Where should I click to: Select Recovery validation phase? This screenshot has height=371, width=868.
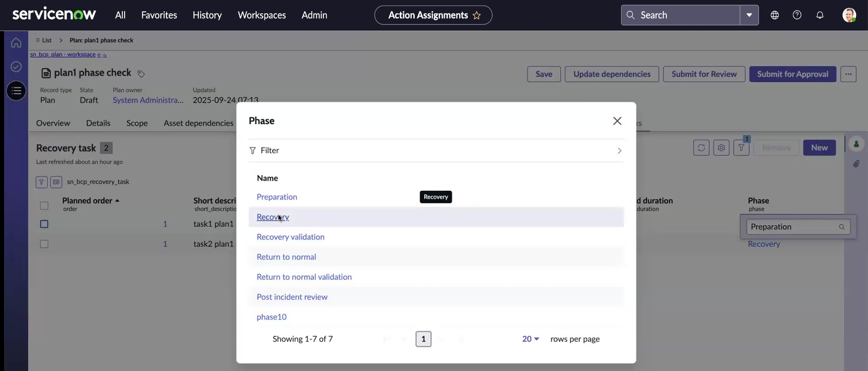pyautogui.click(x=290, y=237)
